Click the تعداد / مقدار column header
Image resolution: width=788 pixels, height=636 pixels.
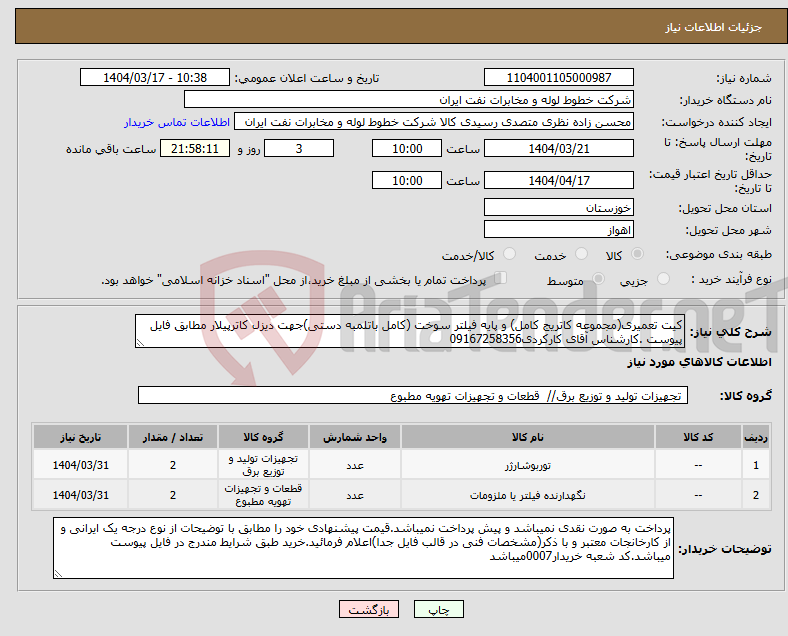173,437
